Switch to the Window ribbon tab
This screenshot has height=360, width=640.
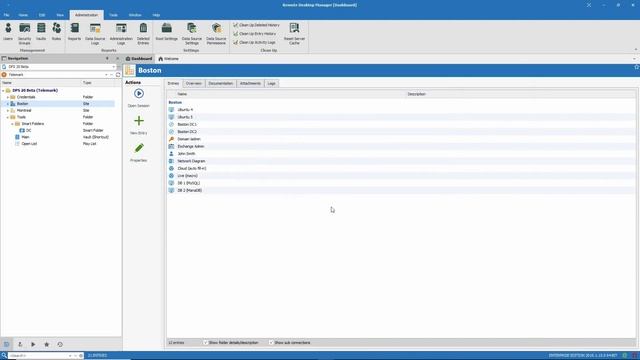point(135,15)
